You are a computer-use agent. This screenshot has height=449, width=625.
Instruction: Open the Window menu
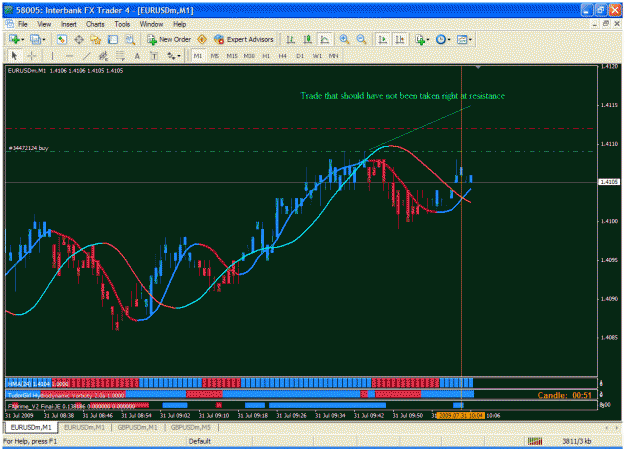151,24
